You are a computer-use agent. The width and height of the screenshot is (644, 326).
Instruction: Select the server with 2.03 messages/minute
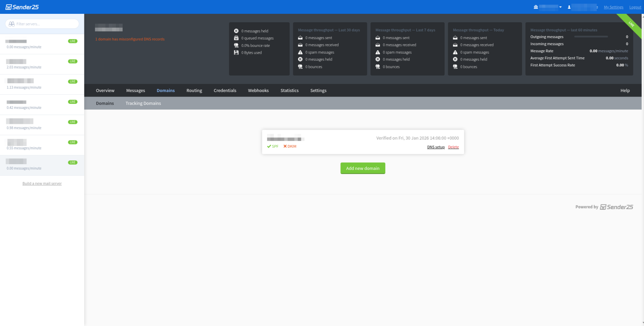(x=42, y=64)
